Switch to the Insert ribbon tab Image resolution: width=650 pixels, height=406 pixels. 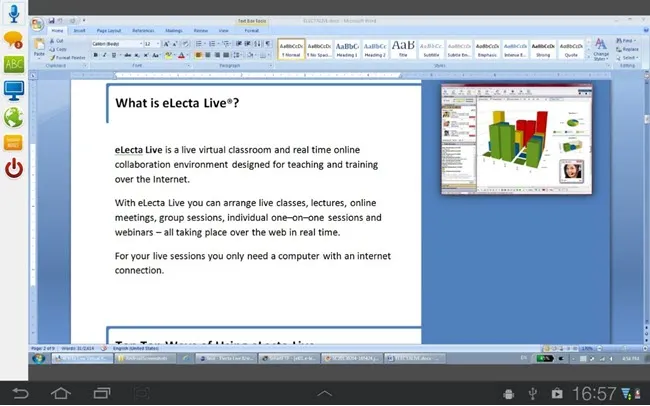tap(79, 31)
